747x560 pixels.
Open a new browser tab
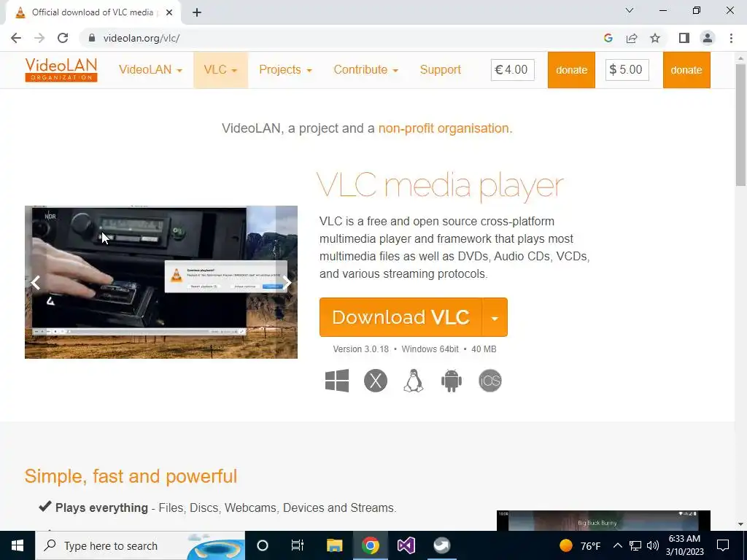(x=197, y=12)
